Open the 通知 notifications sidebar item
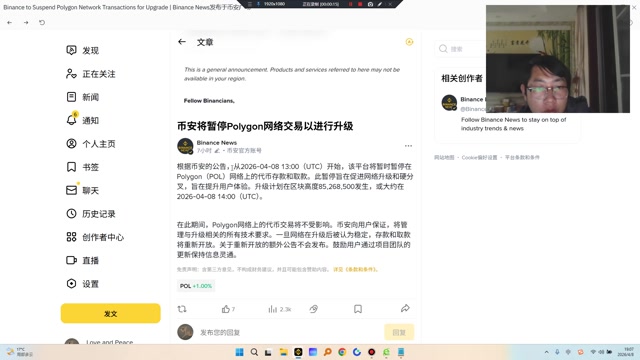This screenshot has width=640, height=360. tap(83, 120)
